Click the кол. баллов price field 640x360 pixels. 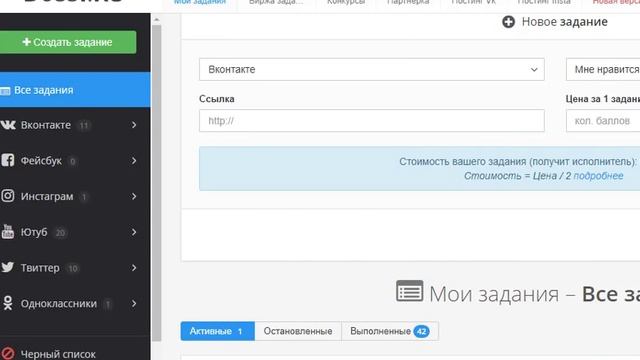(603, 120)
